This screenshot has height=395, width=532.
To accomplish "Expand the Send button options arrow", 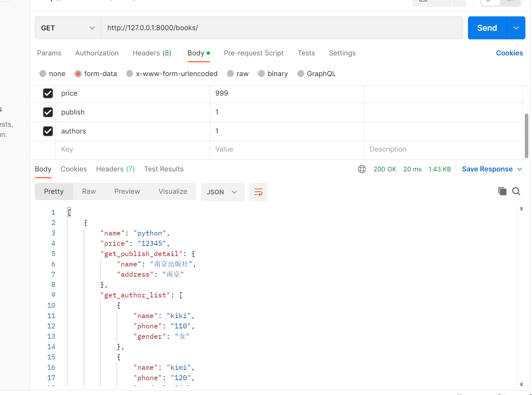I will tap(516, 28).
